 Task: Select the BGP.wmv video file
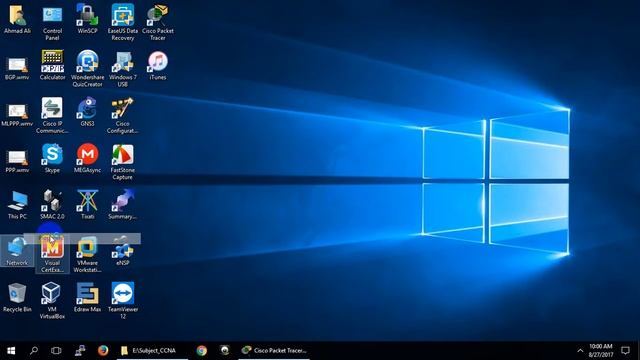point(17,67)
